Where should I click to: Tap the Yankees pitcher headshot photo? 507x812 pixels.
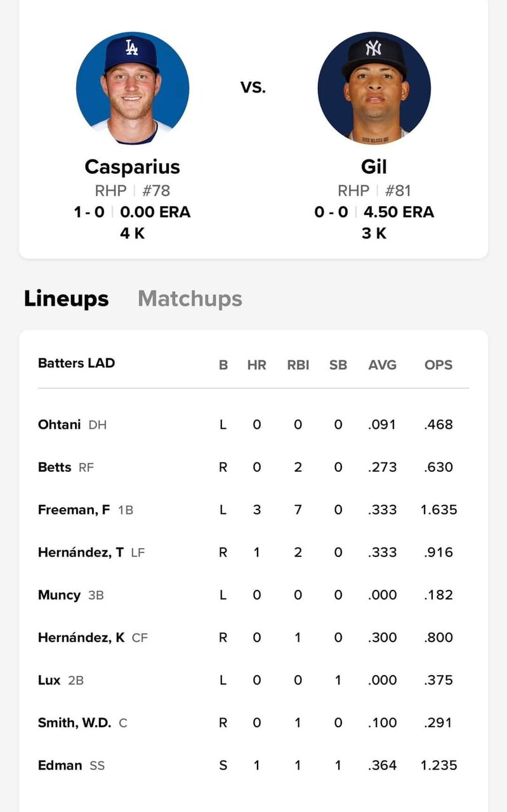[374, 88]
